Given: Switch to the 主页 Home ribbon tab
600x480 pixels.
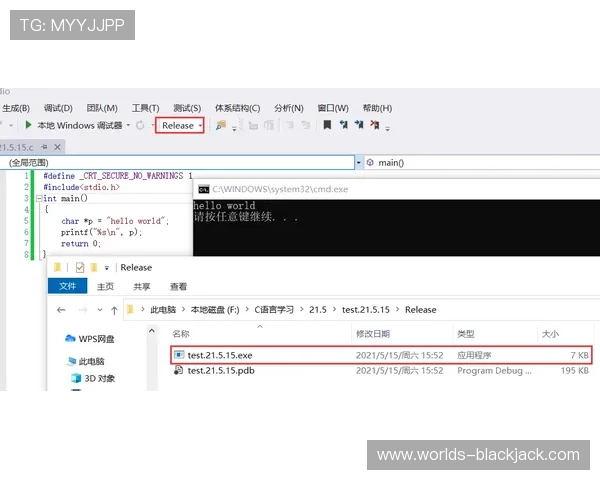Looking at the screenshot, I should click(105, 287).
